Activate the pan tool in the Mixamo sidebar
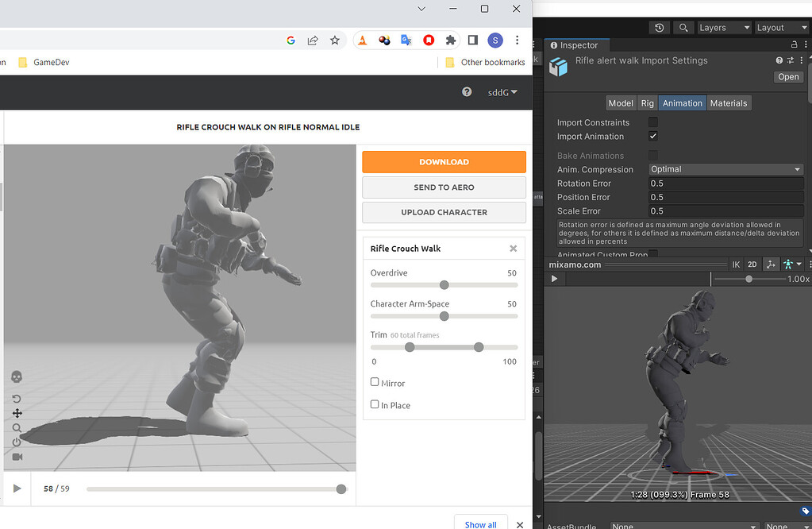The width and height of the screenshot is (812, 529). click(x=17, y=413)
